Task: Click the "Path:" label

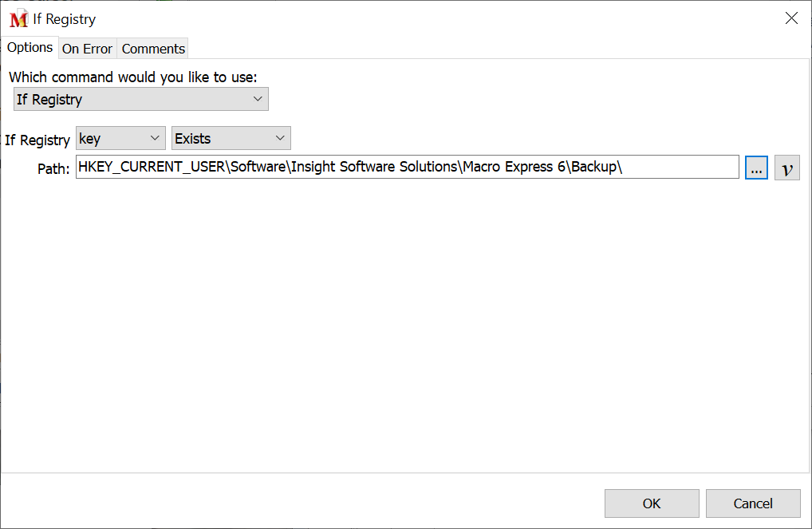Action: pos(53,168)
